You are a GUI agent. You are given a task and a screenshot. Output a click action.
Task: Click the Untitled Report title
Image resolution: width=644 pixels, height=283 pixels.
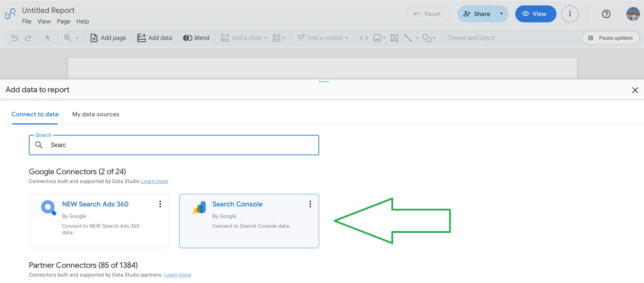[48, 11]
